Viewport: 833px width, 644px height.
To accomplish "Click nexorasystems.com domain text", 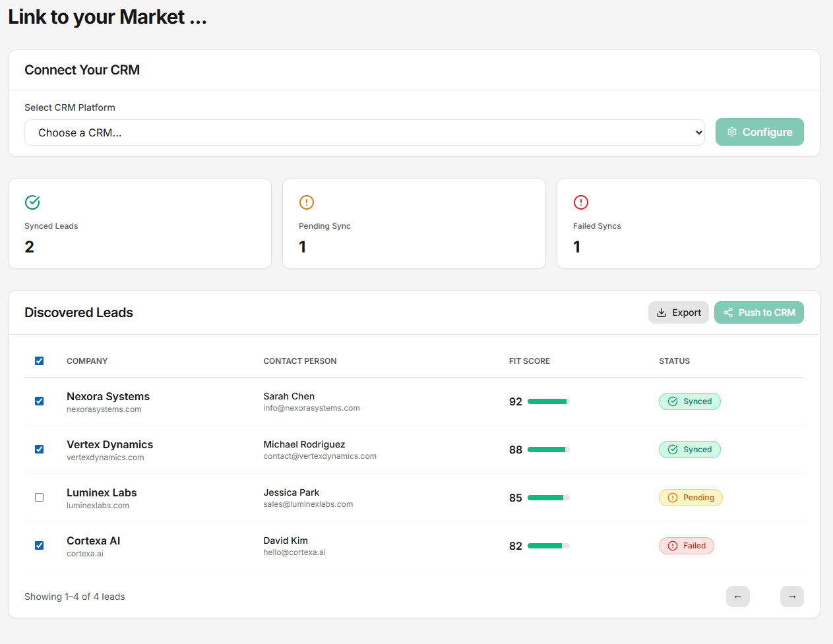I will [104, 409].
